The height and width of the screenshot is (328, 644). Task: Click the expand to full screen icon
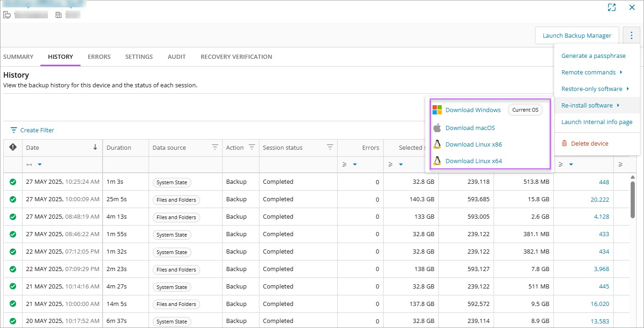tap(611, 7)
